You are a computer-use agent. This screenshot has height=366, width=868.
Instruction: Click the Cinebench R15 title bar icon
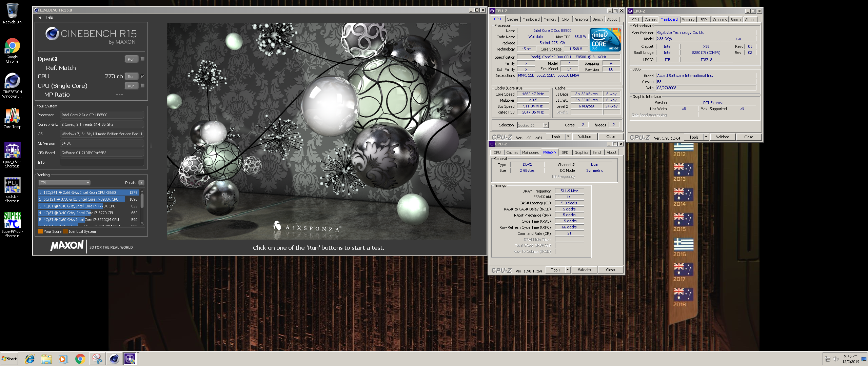(37, 10)
